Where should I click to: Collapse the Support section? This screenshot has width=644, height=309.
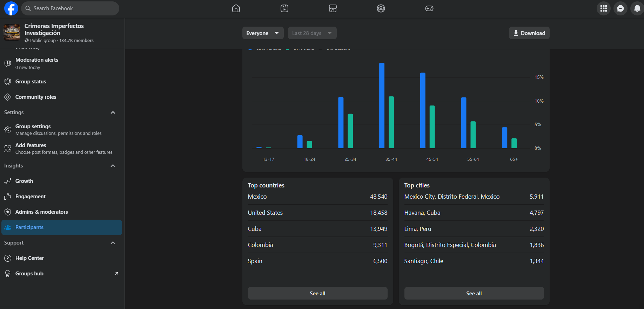point(113,243)
